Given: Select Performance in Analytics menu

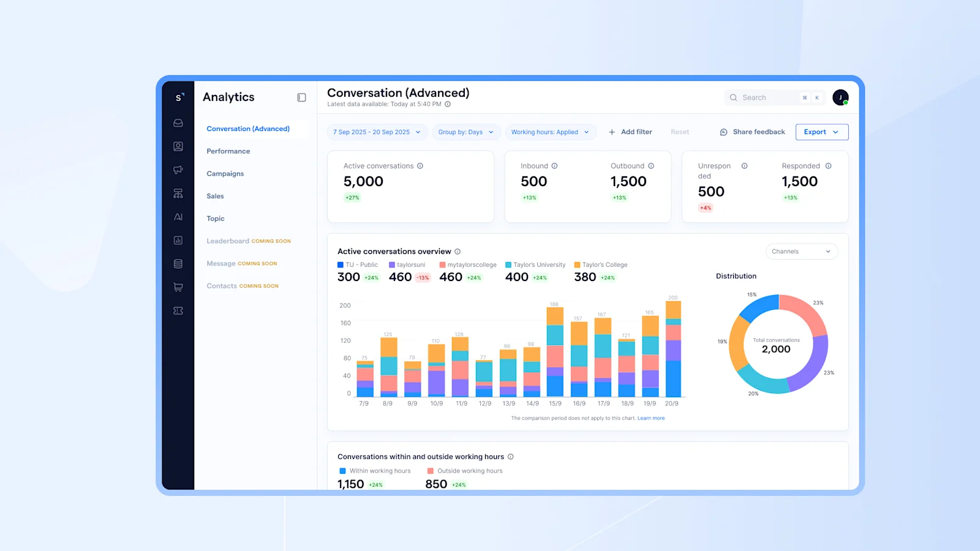Looking at the screenshot, I should pos(228,151).
